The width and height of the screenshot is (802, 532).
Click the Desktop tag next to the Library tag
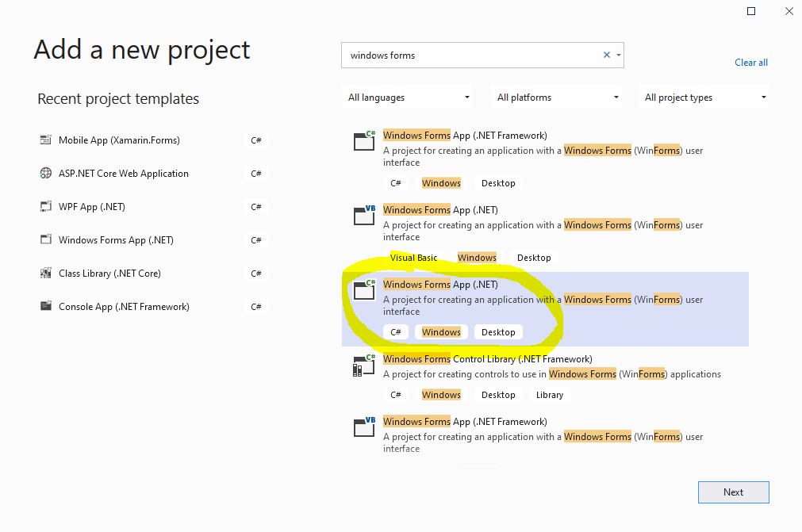tap(498, 395)
